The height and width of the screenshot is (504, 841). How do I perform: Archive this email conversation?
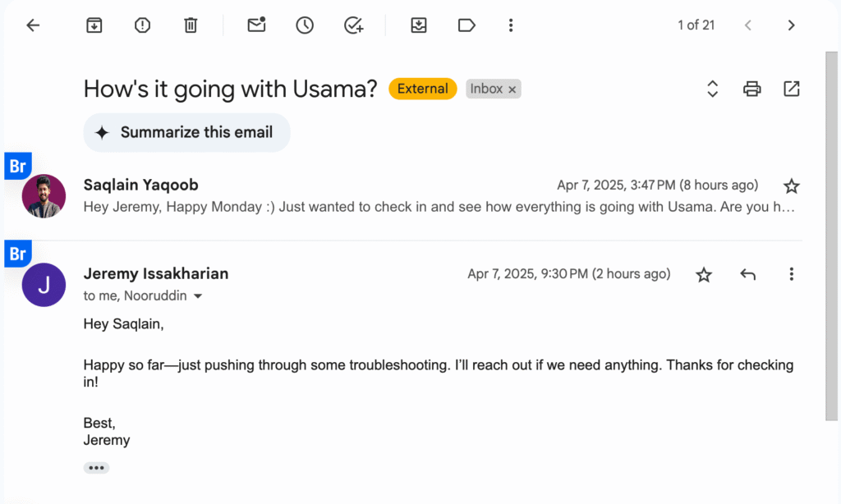(94, 25)
